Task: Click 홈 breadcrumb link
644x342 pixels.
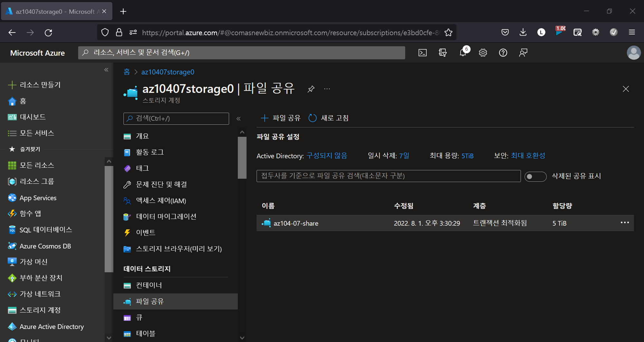Action: point(127,72)
